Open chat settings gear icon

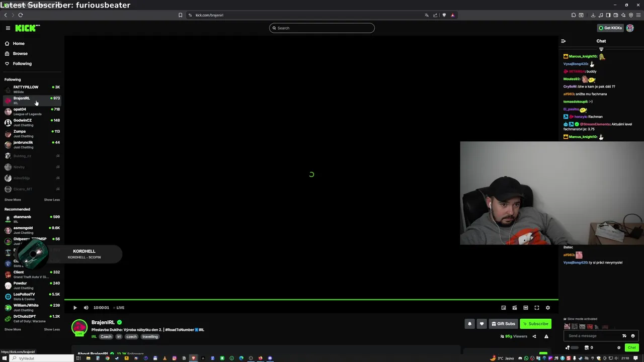point(619,347)
